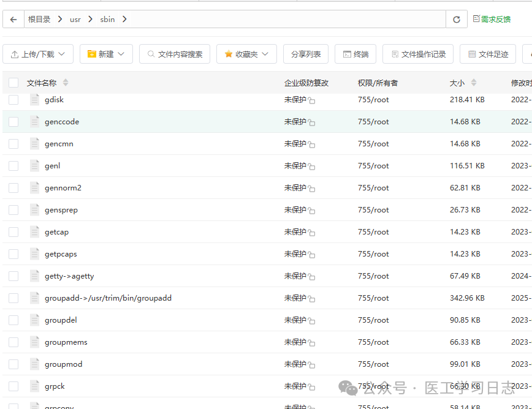532x409 pixels.
Task: Click the refresh icon in path bar
Action: [x=456, y=20]
